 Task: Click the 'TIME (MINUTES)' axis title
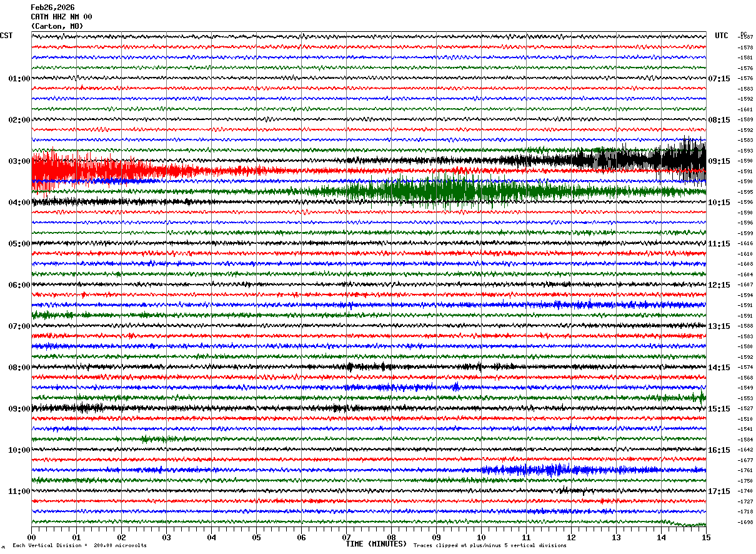[376, 544]
